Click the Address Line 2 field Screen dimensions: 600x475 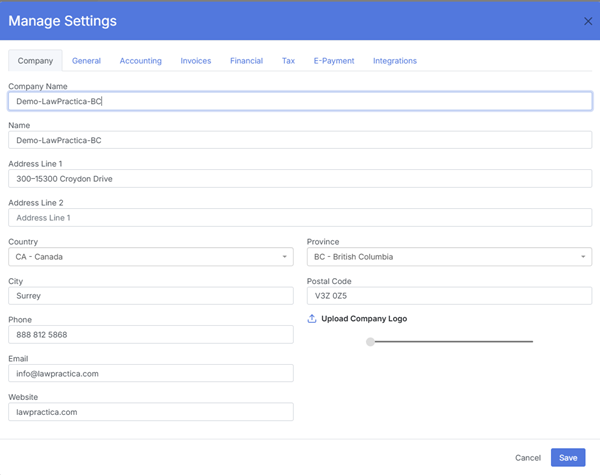(x=300, y=218)
